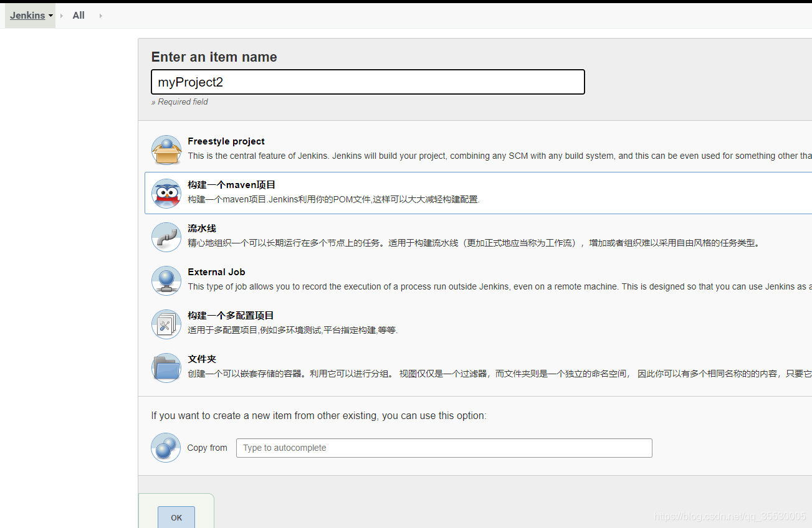Click the maven project owl icon
This screenshot has width=812, height=528.
166,194
